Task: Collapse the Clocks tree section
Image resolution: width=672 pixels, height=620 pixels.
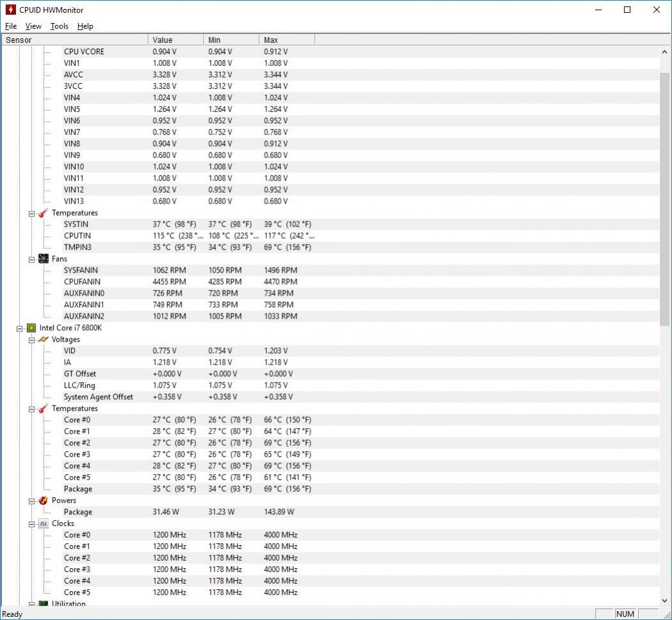Action: point(31,525)
